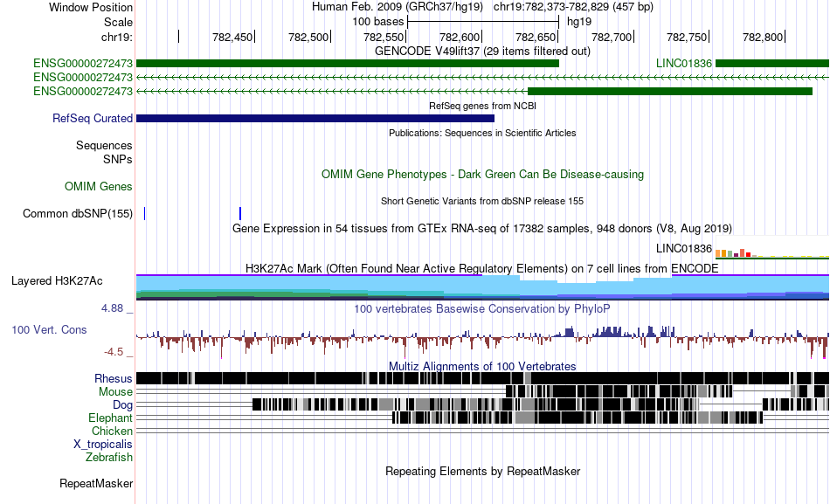This screenshot has width=830, height=504.
Task: Click chr19:782,373-782,829 (457 bp) position text
Action: coord(573,7)
